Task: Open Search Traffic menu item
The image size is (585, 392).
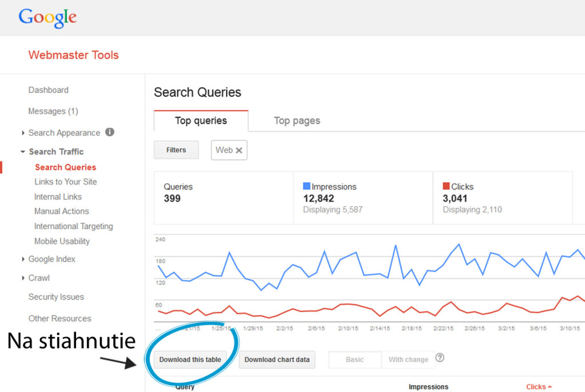Action: point(56,152)
